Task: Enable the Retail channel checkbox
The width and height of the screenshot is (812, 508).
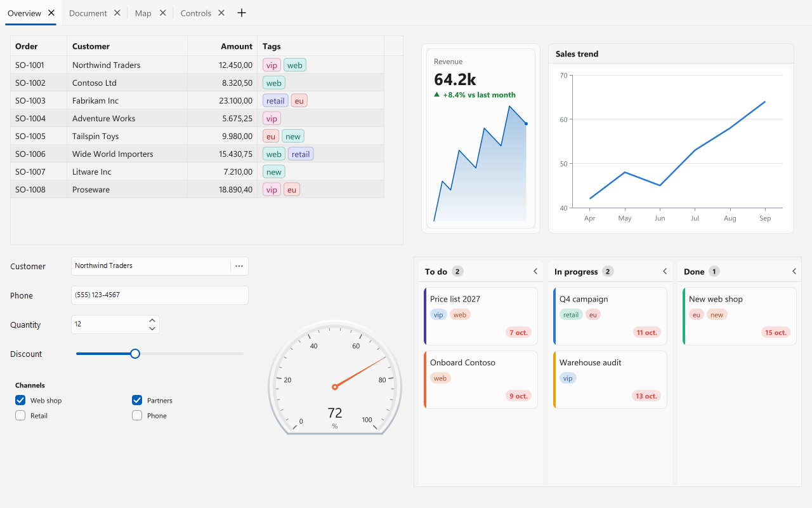Action: pyautogui.click(x=20, y=415)
